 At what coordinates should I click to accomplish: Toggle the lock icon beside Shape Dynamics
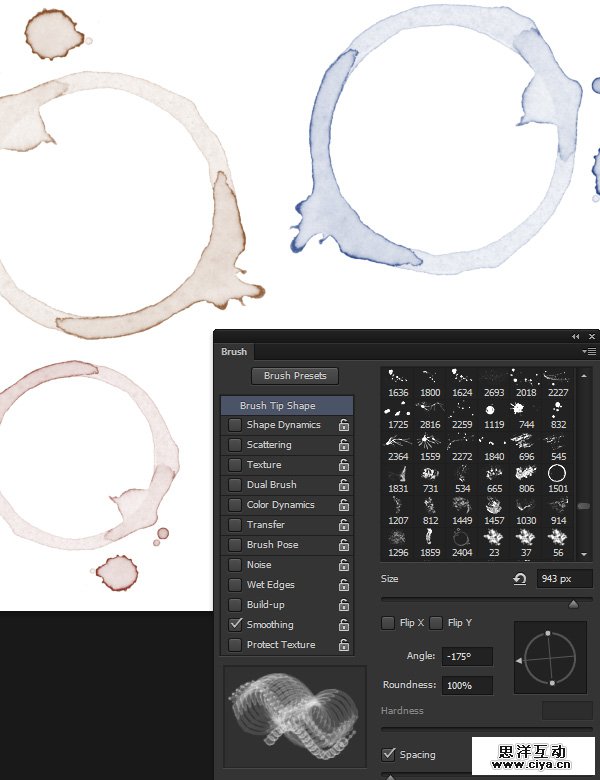click(x=343, y=425)
